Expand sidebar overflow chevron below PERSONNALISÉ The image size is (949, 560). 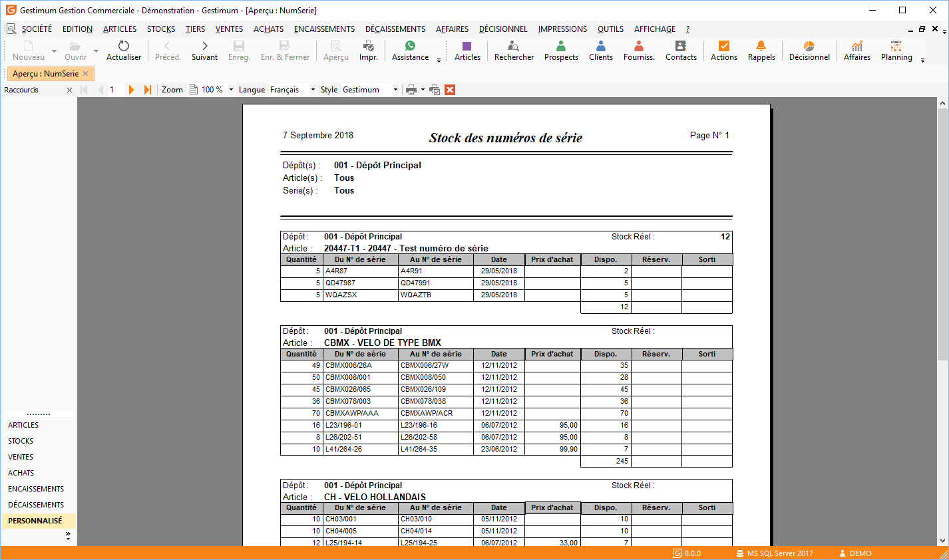coord(68,535)
